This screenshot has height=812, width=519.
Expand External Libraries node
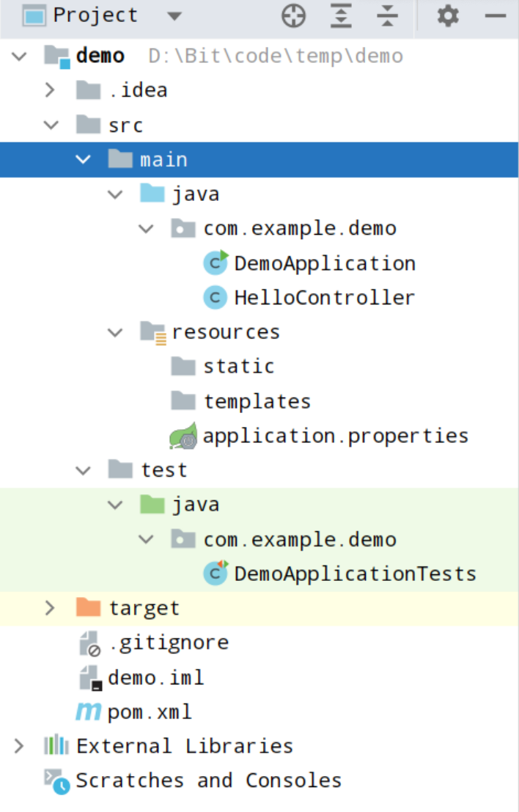[x=18, y=746]
